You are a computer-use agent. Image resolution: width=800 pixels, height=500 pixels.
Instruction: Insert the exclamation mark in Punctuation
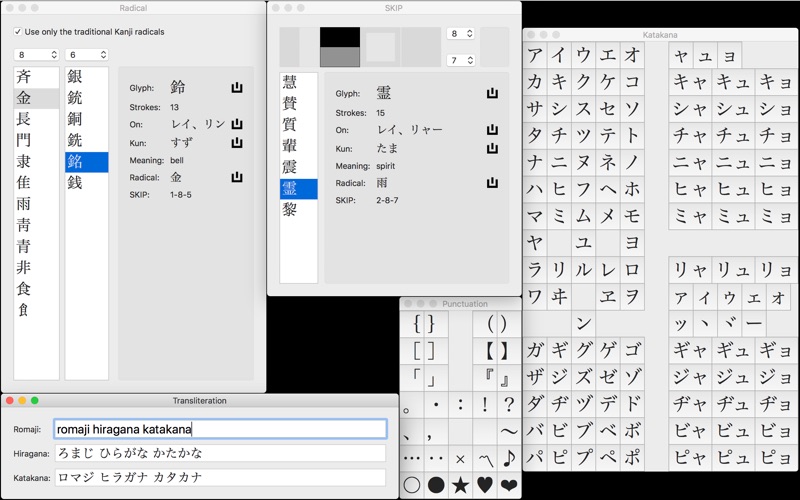tap(485, 405)
